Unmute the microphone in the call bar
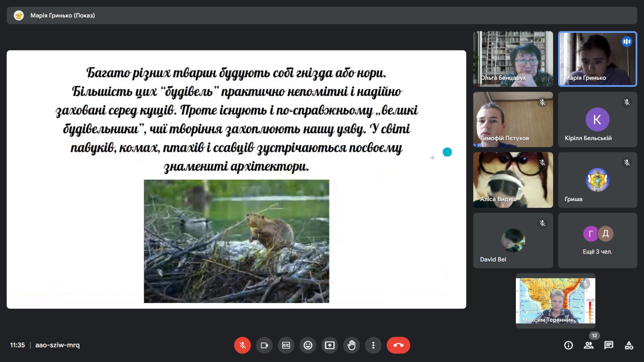This screenshot has width=644, height=362. click(x=242, y=345)
